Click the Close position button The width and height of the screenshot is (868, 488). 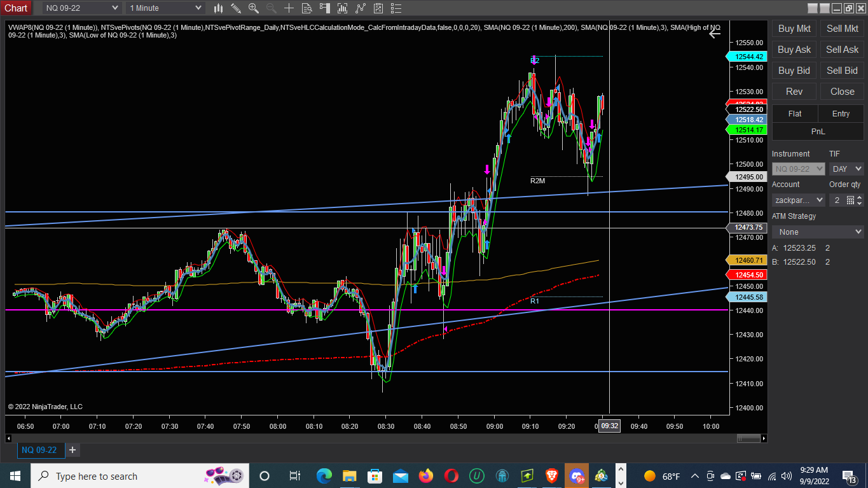pos(842,92)
